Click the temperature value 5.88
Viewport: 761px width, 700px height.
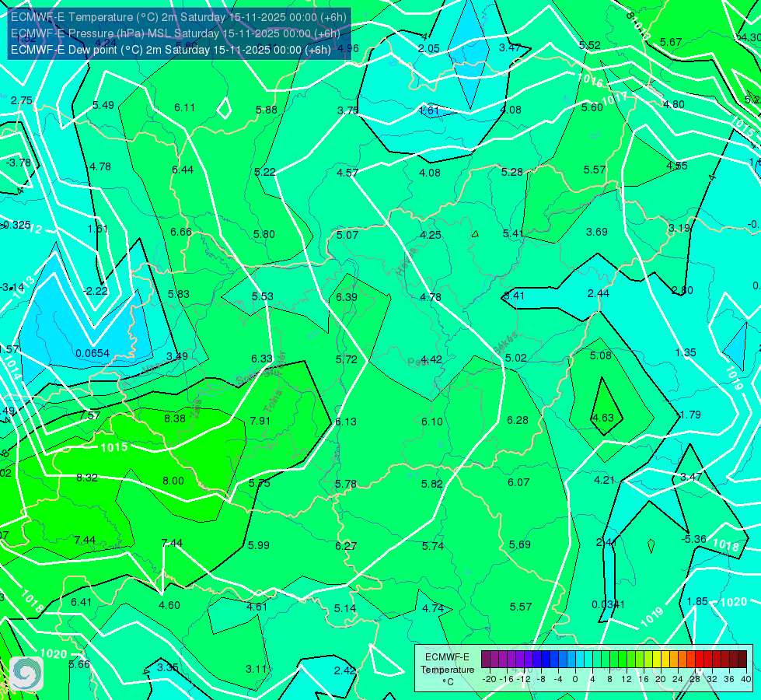(x=267, y=110)
